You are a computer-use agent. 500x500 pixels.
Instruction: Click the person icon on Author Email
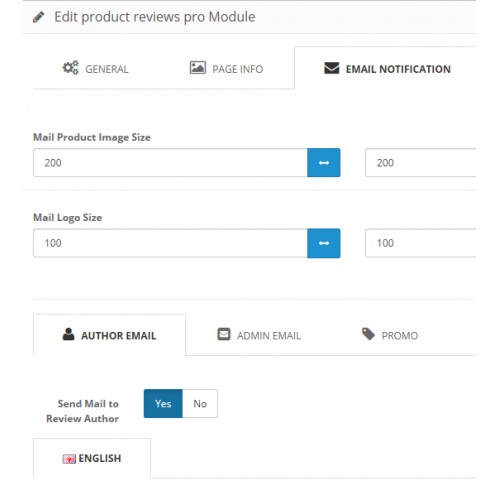point(69,334)
